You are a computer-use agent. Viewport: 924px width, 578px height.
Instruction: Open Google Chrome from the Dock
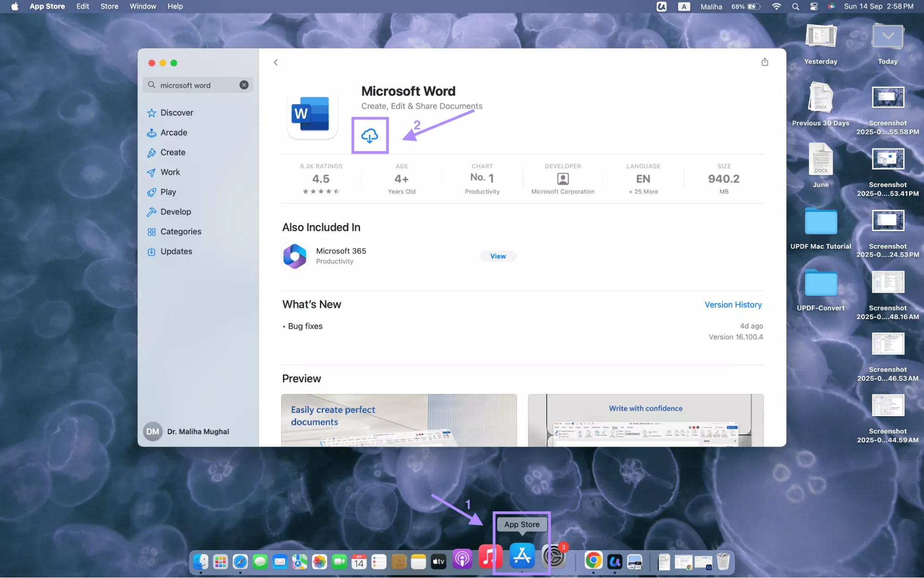593,560
